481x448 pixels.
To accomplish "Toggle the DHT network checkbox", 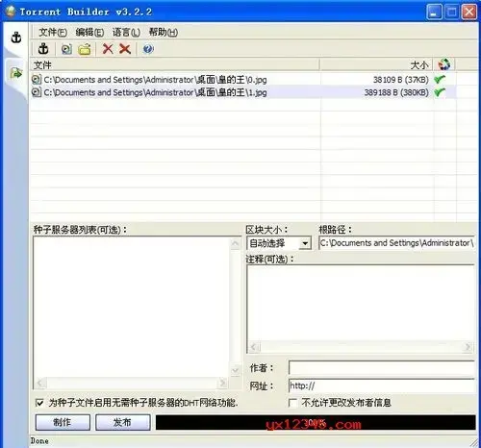I will coord(39,403).
